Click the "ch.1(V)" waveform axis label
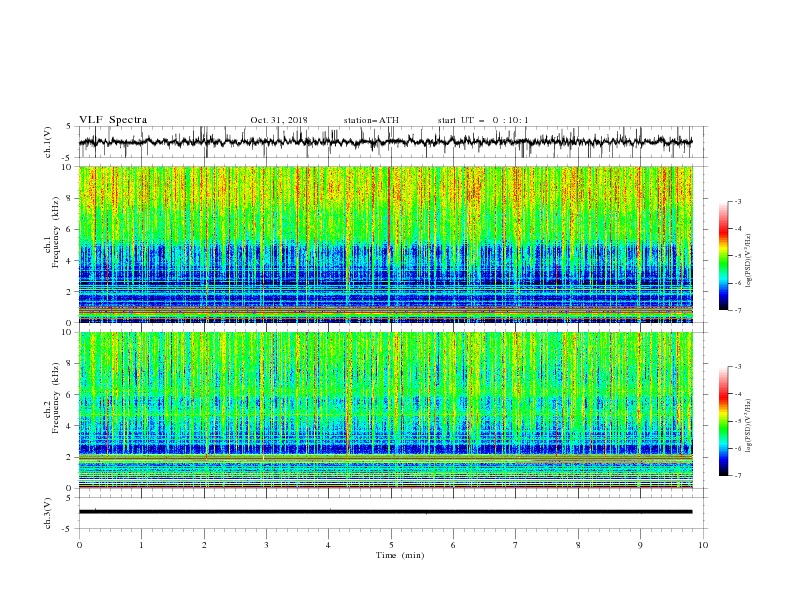792x612 pixels. [48, 142]
